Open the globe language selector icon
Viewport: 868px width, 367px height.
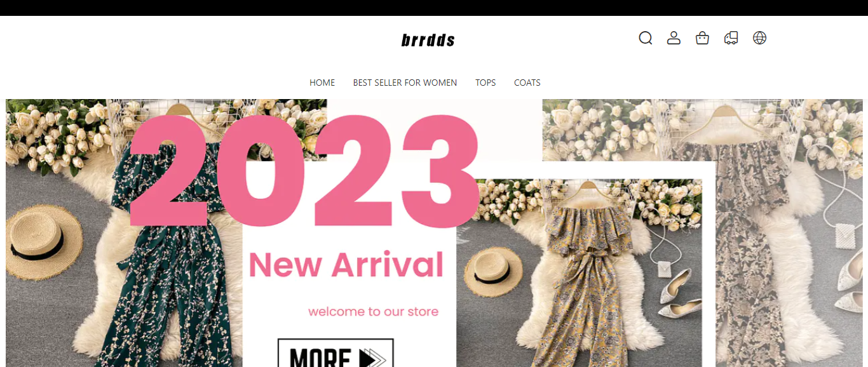point(759,38)
